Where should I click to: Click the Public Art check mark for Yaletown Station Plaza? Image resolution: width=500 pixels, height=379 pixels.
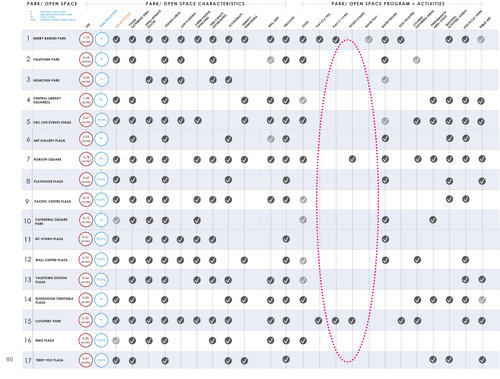tap(482, 279)
